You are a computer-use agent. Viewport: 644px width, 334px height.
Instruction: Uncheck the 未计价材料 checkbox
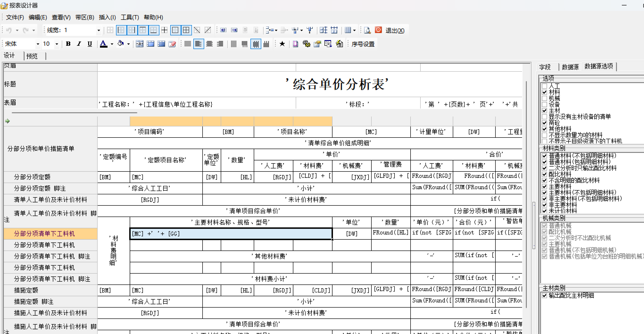544,211
